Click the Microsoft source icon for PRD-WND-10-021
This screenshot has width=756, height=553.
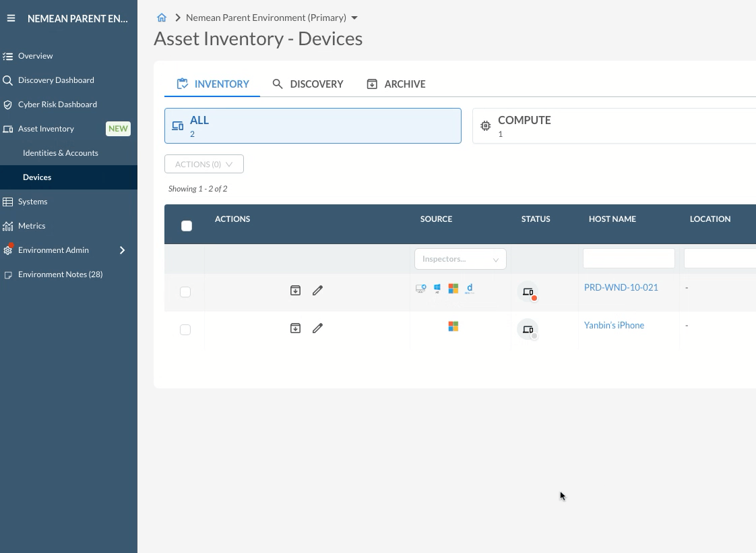(x=453, y=289)
